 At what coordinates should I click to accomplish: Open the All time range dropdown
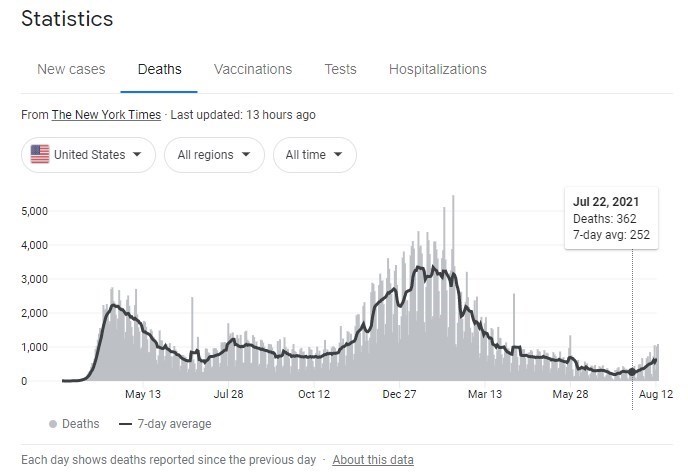315,155
